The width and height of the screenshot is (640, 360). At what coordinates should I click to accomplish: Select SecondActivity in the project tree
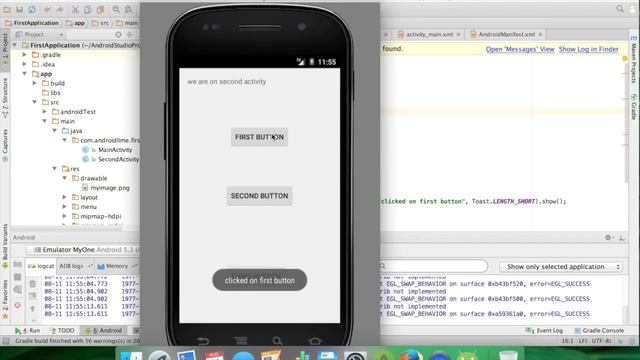pos(110,159)
